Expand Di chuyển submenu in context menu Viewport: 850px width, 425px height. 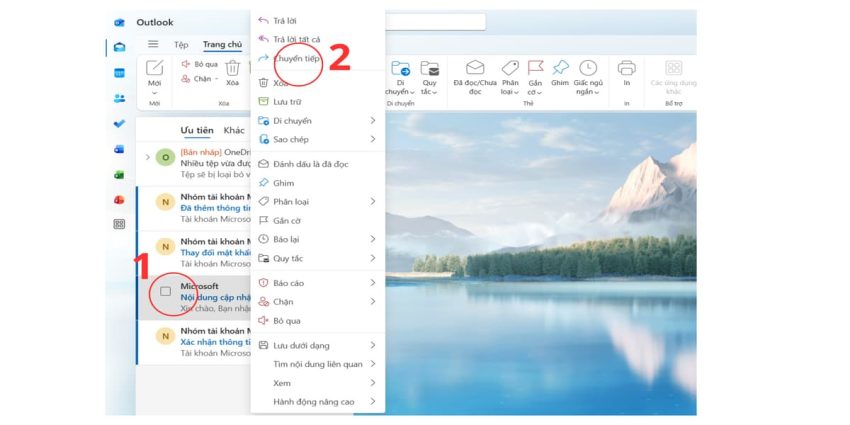318,120
